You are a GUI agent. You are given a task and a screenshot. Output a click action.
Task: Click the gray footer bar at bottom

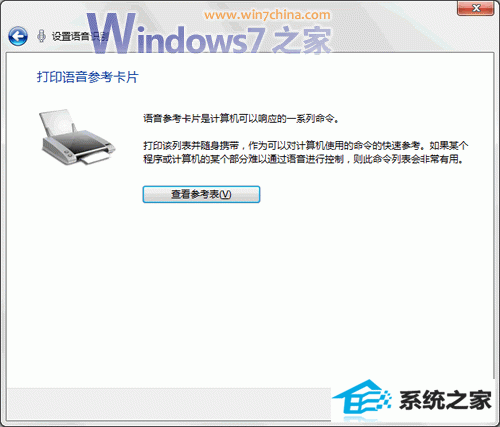point(169,403)
